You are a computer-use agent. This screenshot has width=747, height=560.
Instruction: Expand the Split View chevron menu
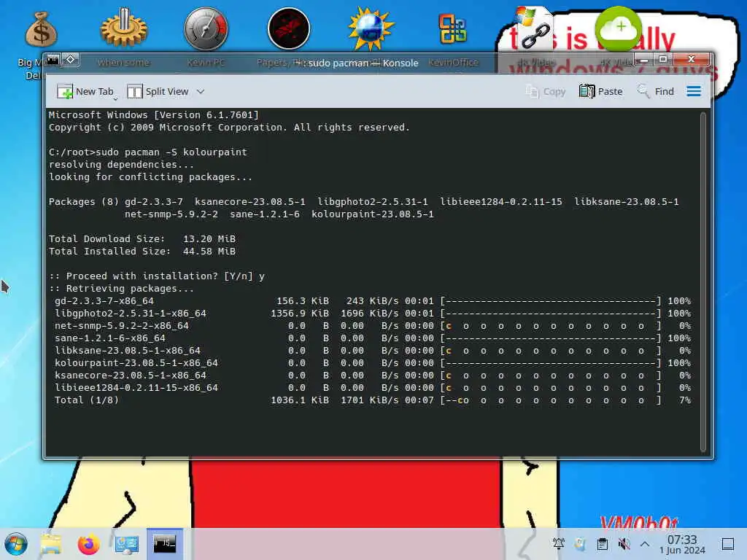(201, 91)
